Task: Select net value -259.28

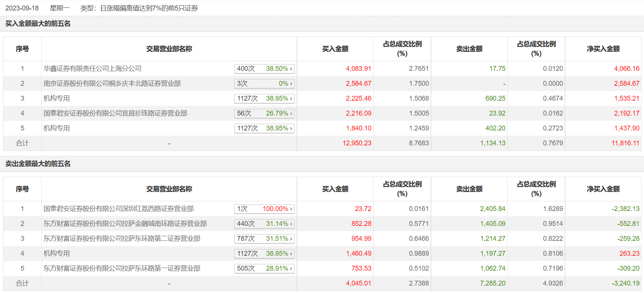Action: [x=628, y=239]
